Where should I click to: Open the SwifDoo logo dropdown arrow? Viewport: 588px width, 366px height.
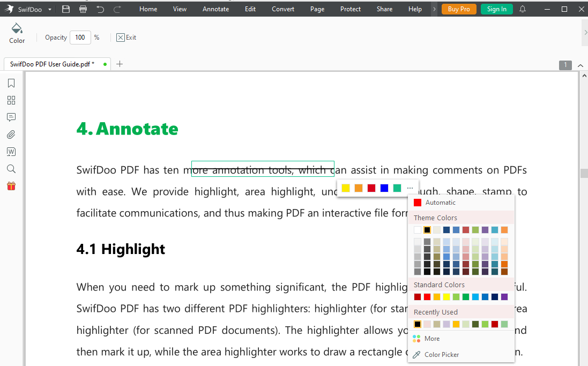pyautogui.click(x=49, y=9)
